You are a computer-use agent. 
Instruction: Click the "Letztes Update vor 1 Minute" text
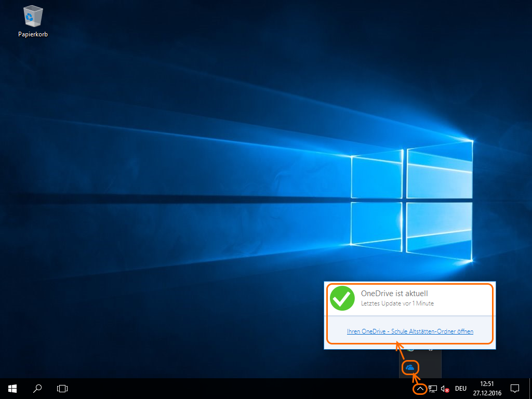coord(397,303)
